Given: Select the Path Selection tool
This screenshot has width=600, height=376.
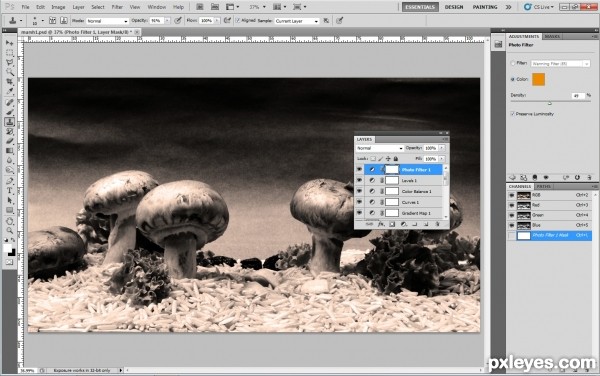Looking at the screenshot, I should point(10,200).
